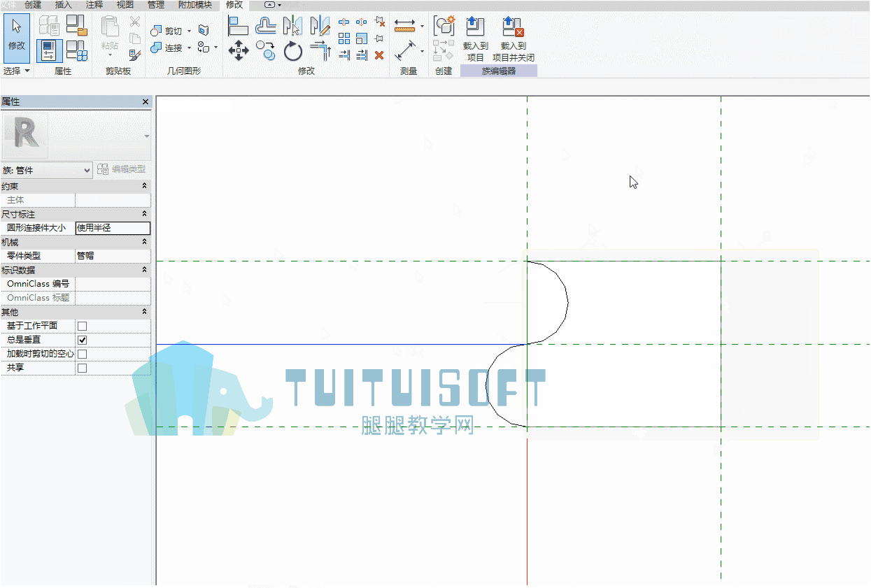Image resolution: width=871 pixels, height=588 pixels.
Task: Uncheck the 总是垂直 checkbox
Action: click(x=82, y=340)
